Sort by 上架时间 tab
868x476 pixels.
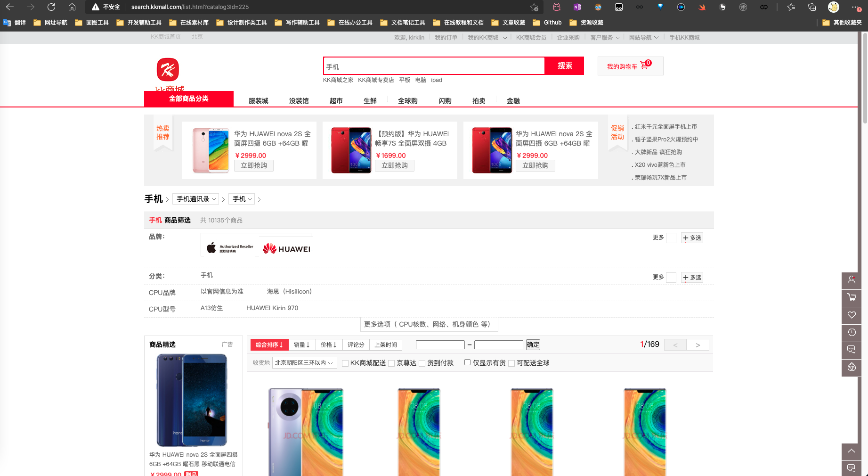pyautogui.click(x=386, y=345)
